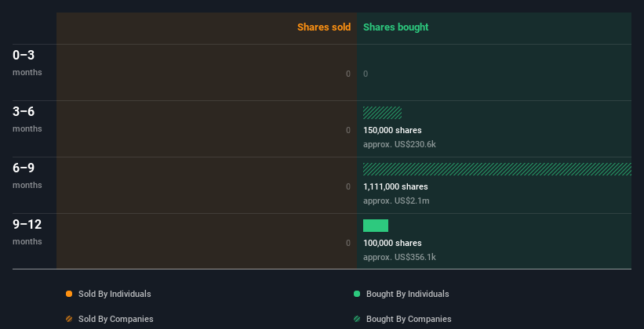The height and width of the screenshot is (329, 644).
Task: Click the striped Bought By Companies legend icon
Action: coord(357,319)
